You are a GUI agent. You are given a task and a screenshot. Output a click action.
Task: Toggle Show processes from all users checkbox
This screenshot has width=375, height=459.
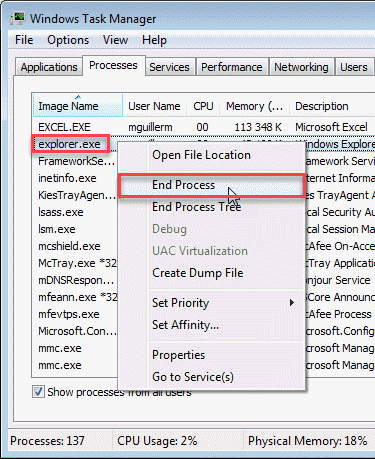point(38,392)
